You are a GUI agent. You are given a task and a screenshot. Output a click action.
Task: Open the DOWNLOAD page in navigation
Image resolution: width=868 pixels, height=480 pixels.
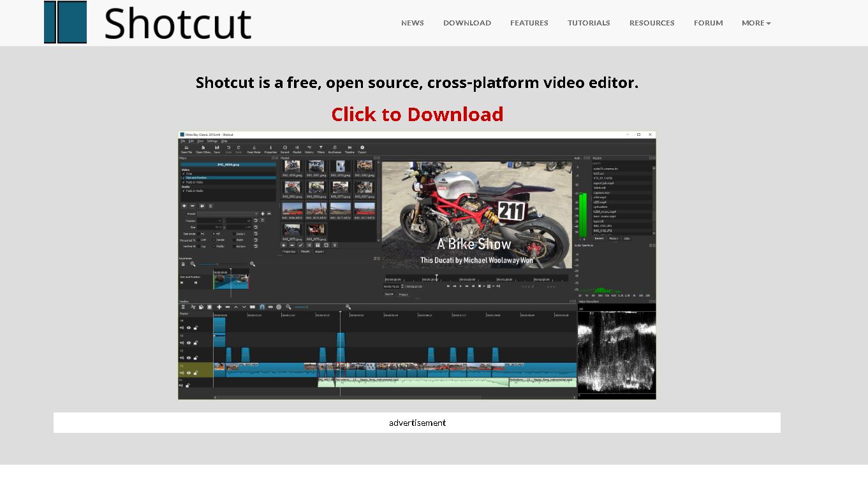467,23
